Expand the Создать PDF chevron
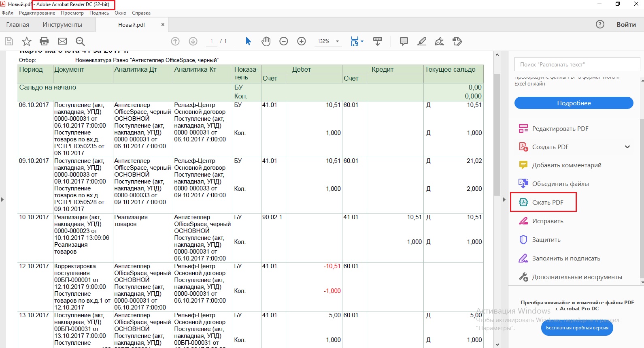Screen dimensions: 644x348 coord(627,147)
